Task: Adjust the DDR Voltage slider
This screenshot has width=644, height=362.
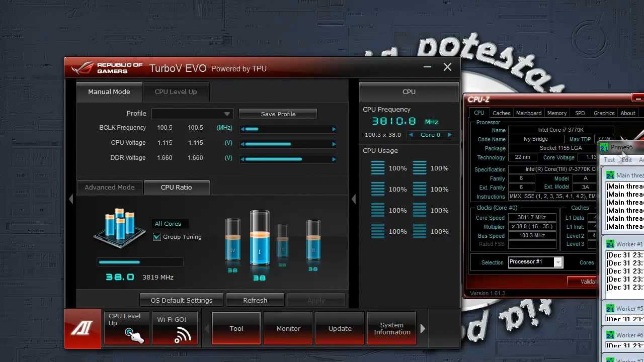Action: pos(288,159)
